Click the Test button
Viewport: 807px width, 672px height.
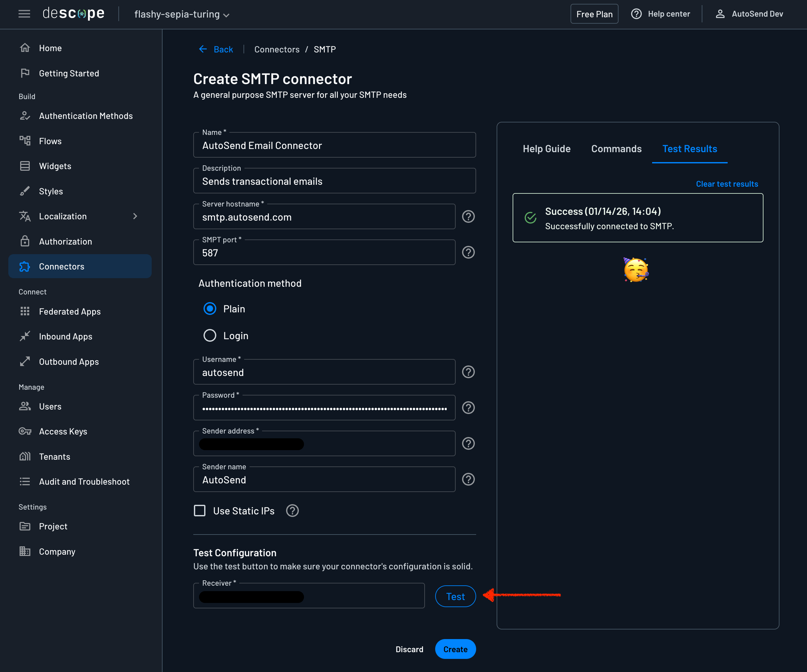[x=455, y=596]
